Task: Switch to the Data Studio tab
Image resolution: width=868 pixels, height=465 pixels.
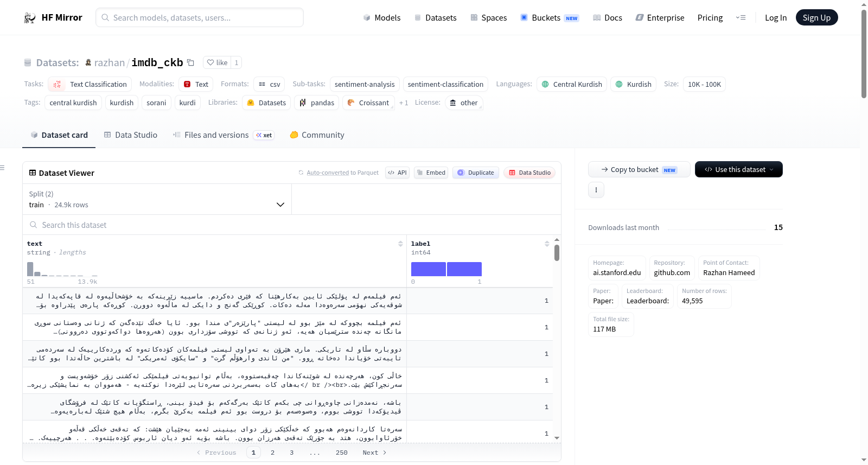Action: pyautogui.click(x=131, y=135)
